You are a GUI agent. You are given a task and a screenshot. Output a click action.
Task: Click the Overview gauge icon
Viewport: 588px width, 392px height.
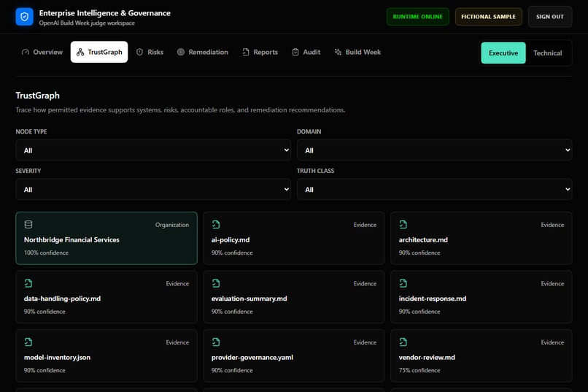coord(26,52)
